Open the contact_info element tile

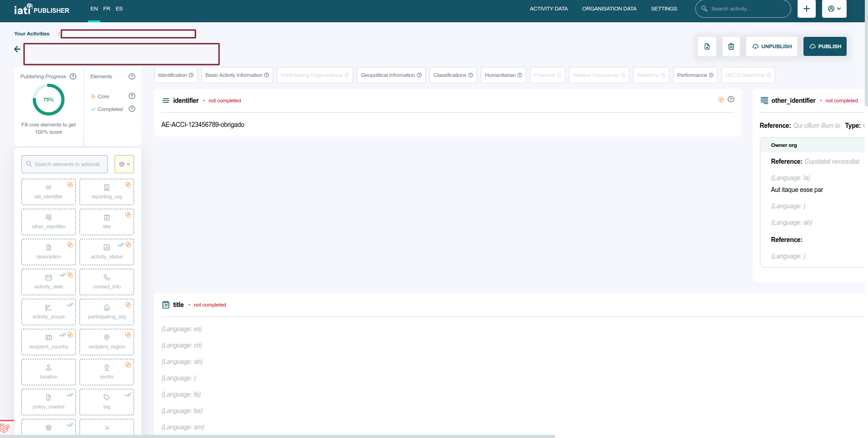pos(107,282)
